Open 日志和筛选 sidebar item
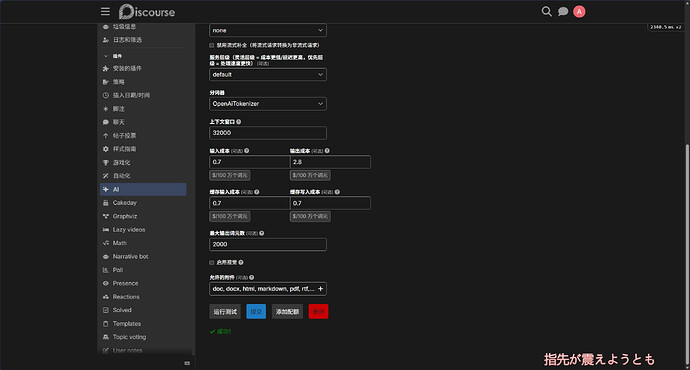690x370 pixels. (x=143, y=40)
